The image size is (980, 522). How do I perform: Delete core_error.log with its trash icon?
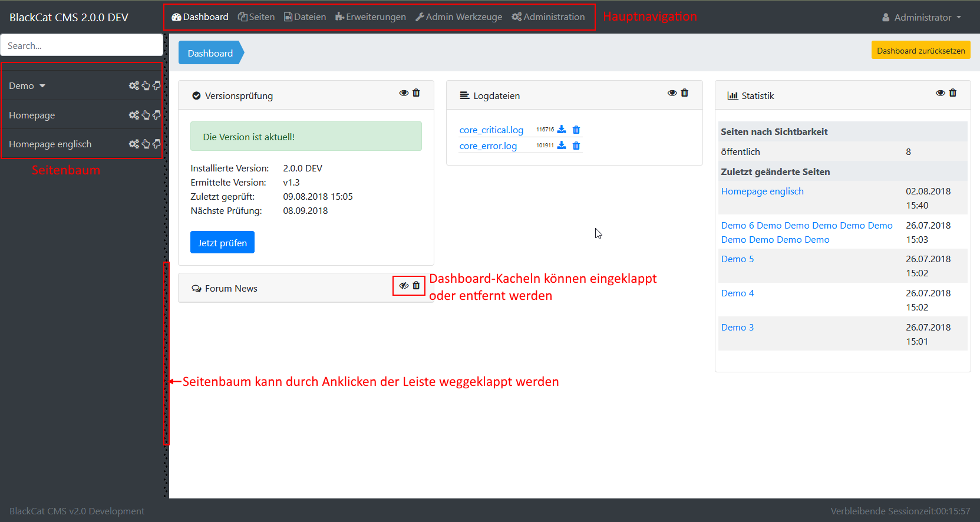pos(576,146)
